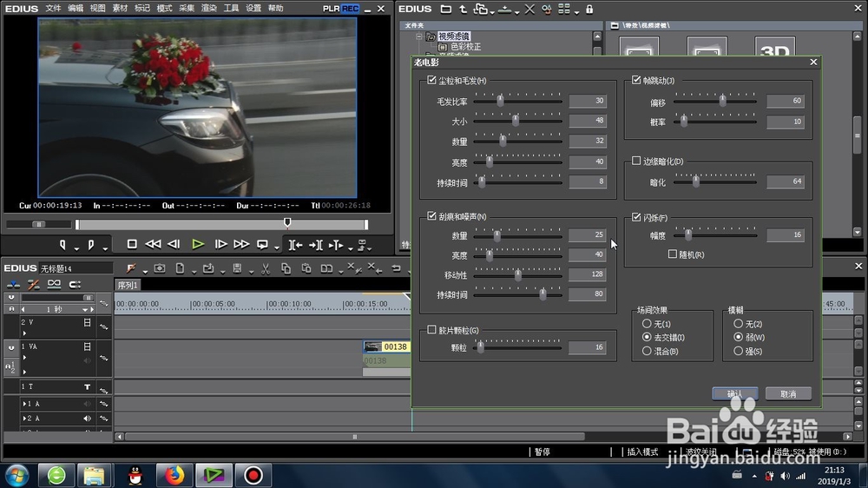Toggle the 帧跳动(J) checkbox
This screenshot has height=488, width=868.
pos(636,80)
